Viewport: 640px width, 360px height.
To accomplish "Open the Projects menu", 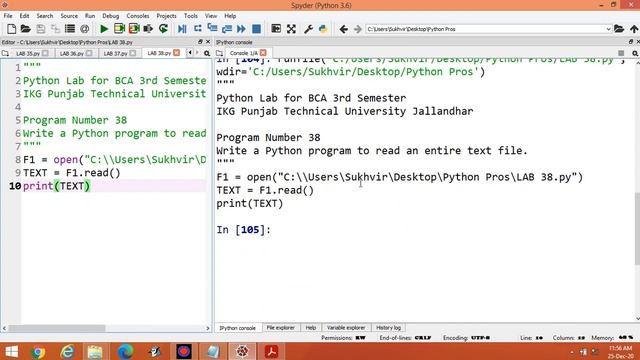I will point(167,16).
